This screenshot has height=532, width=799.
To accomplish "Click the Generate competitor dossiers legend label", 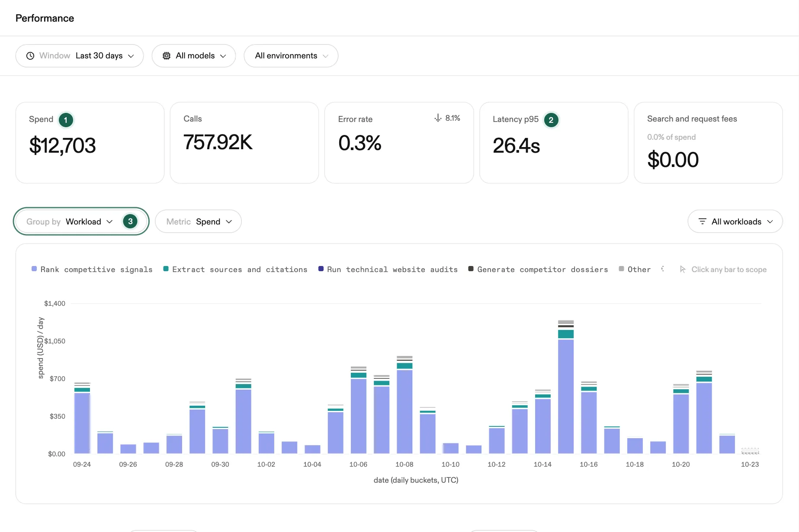I will (542, 269).
